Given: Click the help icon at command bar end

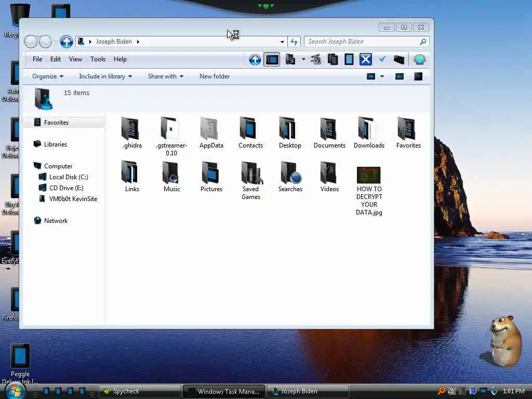Looking at the screenshot, I should 418,76.
